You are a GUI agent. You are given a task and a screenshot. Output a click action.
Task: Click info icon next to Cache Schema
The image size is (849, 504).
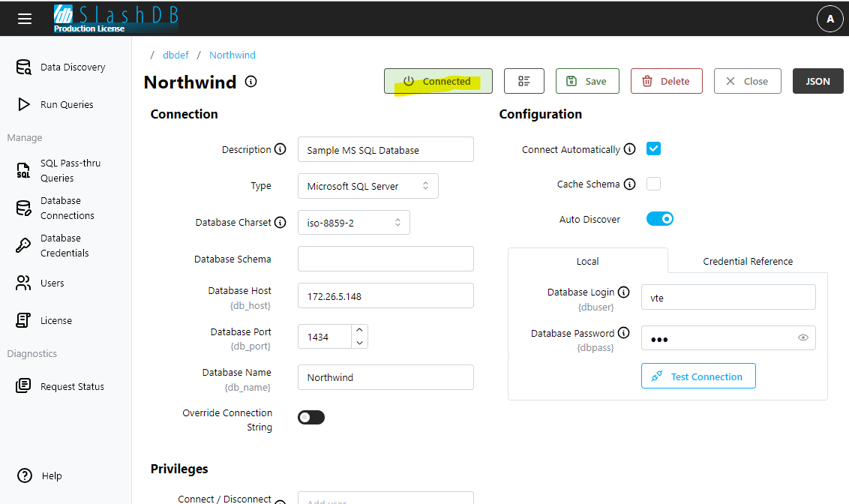(x=629, y=184)
